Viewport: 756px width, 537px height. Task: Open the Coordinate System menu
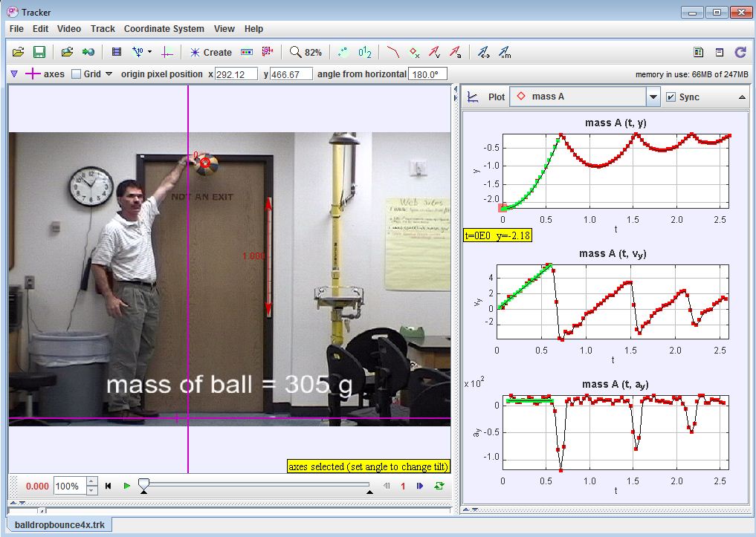[x=164, y=29]
